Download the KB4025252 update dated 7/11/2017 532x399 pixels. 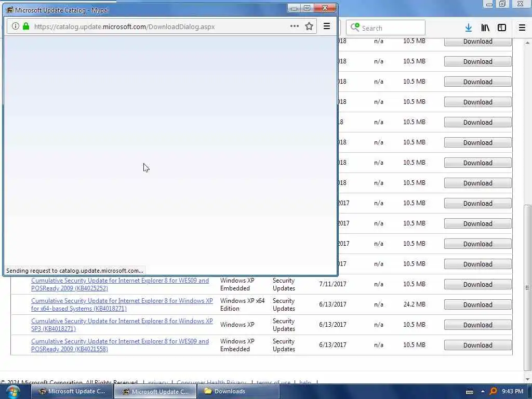478,284
